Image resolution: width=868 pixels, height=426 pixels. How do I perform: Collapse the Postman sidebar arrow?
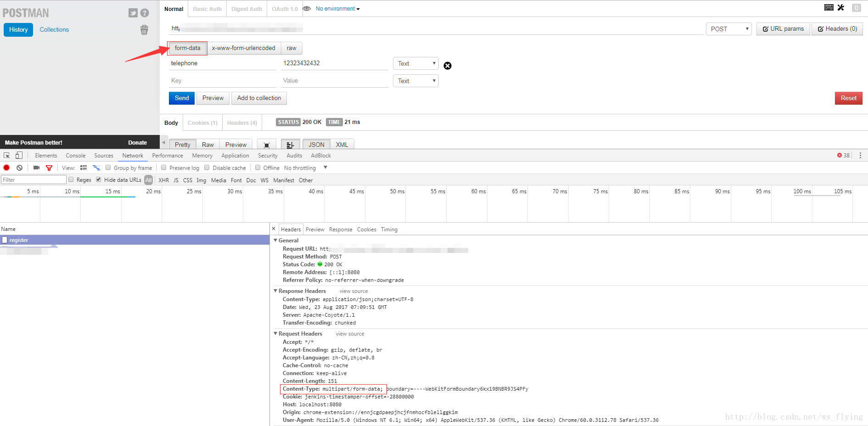point(163,142)
